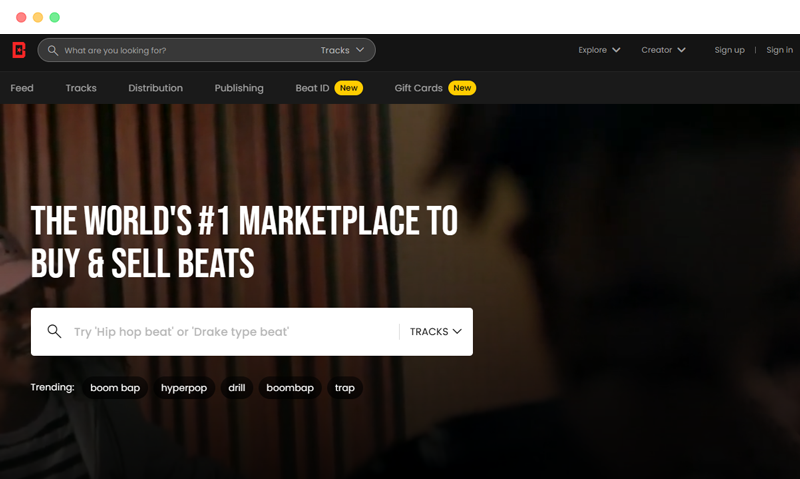Image resolution: width=800 pixels, height=479 pixels.
Task: Open the Explore dropdown menu
Action: 599,50
